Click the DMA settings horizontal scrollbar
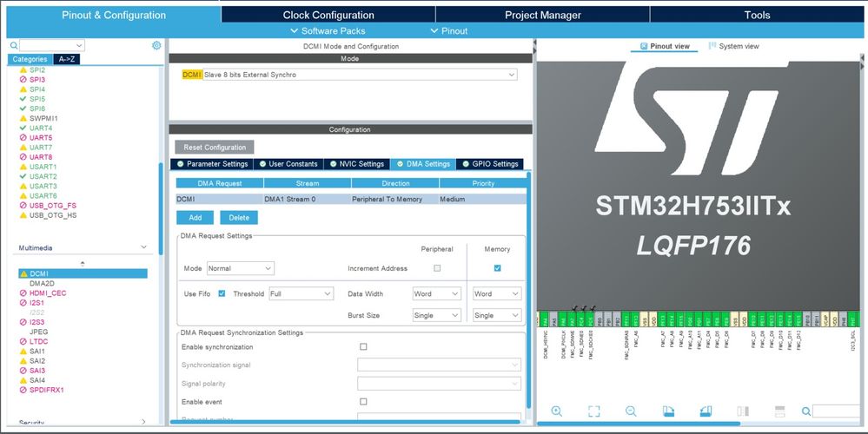This screenshot has height=434, width=868. point(345,422)
